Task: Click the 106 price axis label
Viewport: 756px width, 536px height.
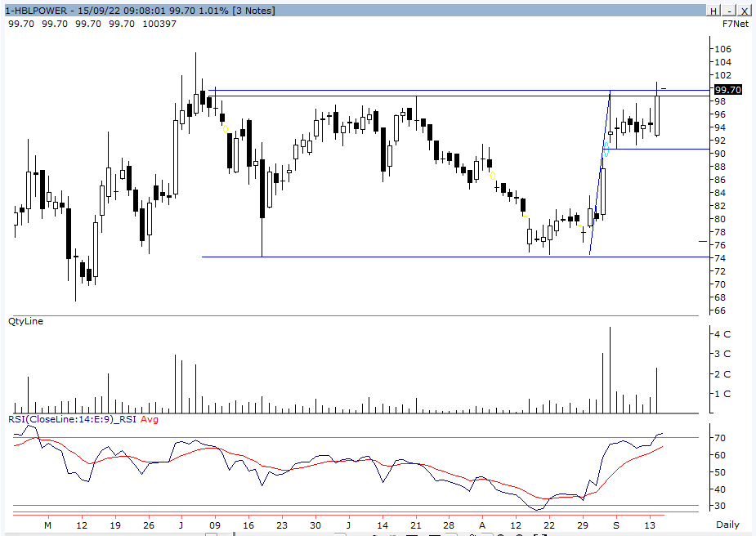Action: (x=722, y=49)
